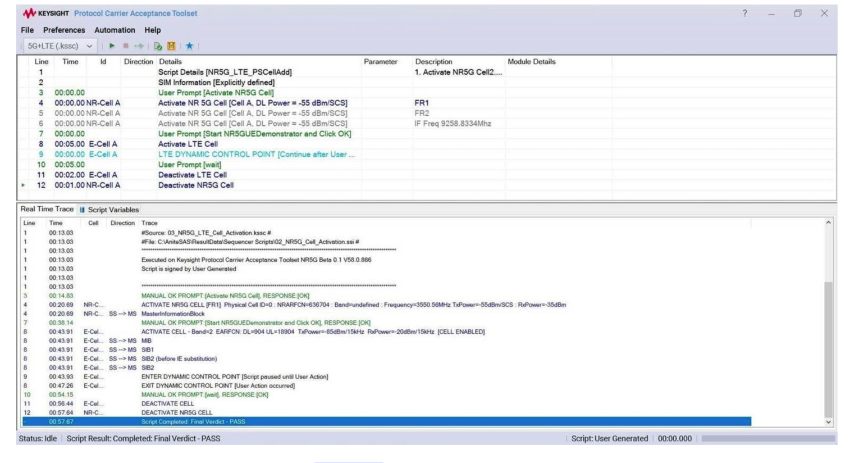The image size is (868, 463).
Task: Select 'User Prompt [Start NR5GUEDemonstrator and Click OK]' row
Action: coord(254,134)
